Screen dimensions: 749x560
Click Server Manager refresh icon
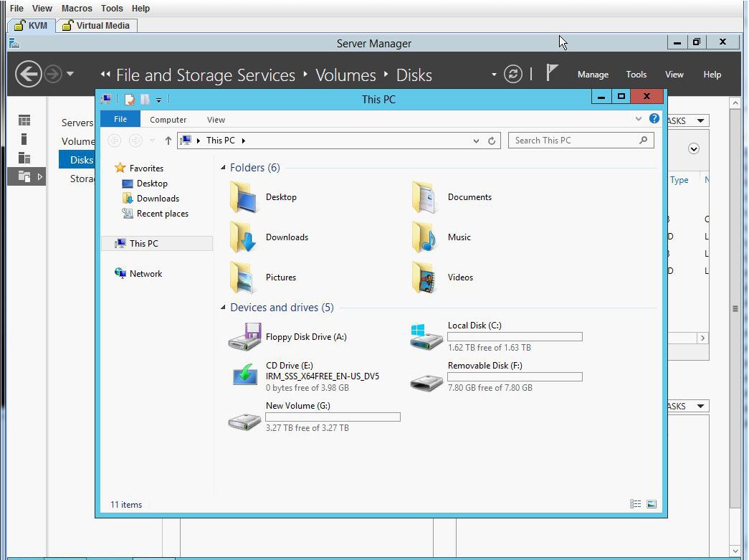coord(513,74)
